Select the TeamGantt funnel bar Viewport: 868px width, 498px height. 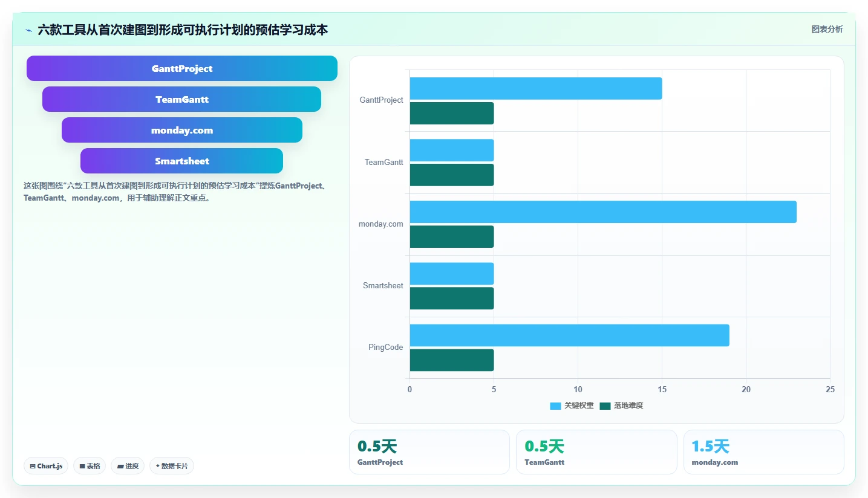click(x=181, y=99)
